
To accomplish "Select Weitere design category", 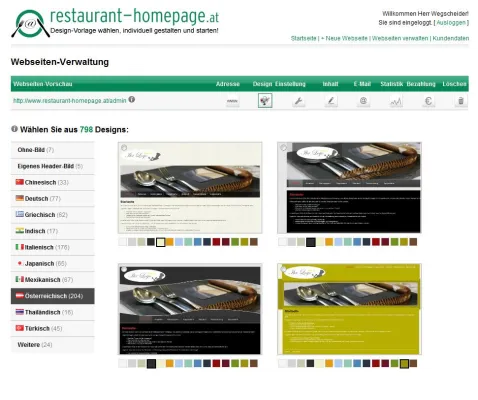I will 53,345.
